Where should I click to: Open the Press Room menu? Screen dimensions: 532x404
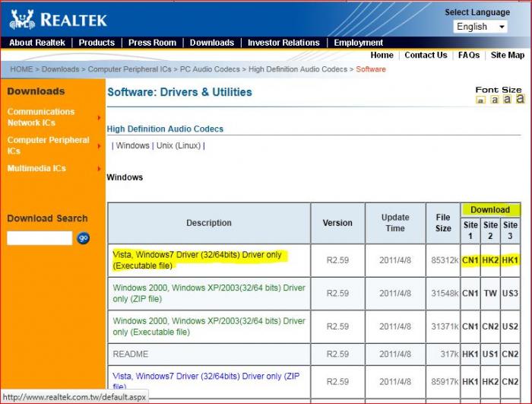tap(152, 43)
